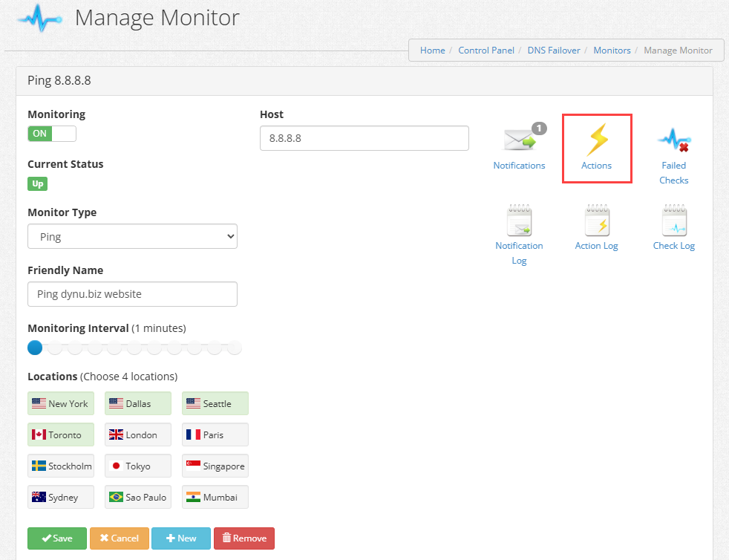Open the Failed Checks icon
Image resolution: width=729 pixels, height=560 pixels.
tap(674, 140)
